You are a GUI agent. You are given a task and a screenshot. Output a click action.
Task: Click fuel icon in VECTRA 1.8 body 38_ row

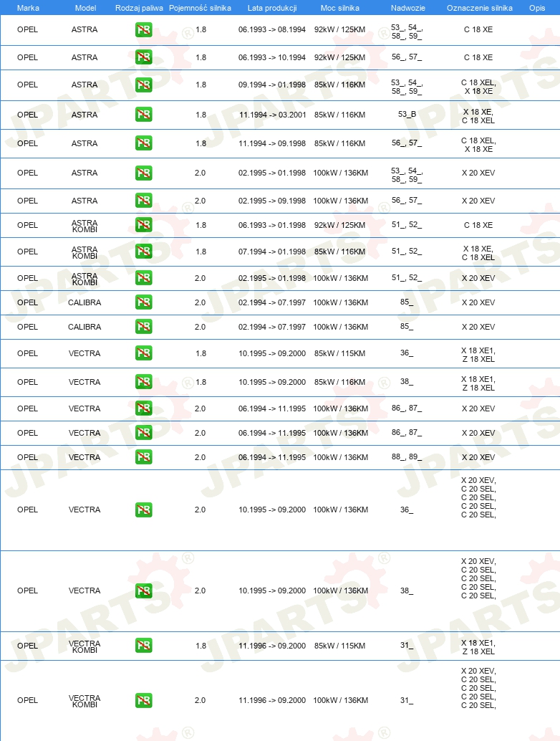pyautogui.click(x=143, y=382)
